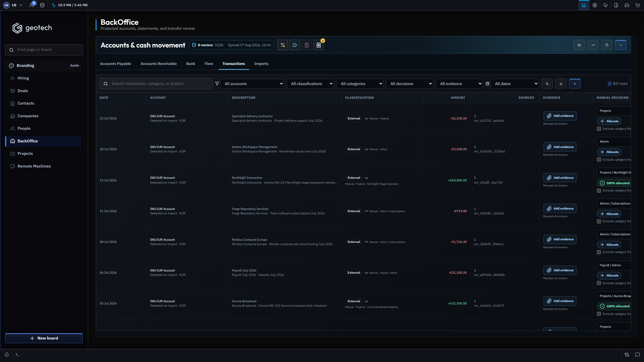Open Remote Machines in the sidebar
The width and height of the screenshot is (644, 362).
pos(43,166)
